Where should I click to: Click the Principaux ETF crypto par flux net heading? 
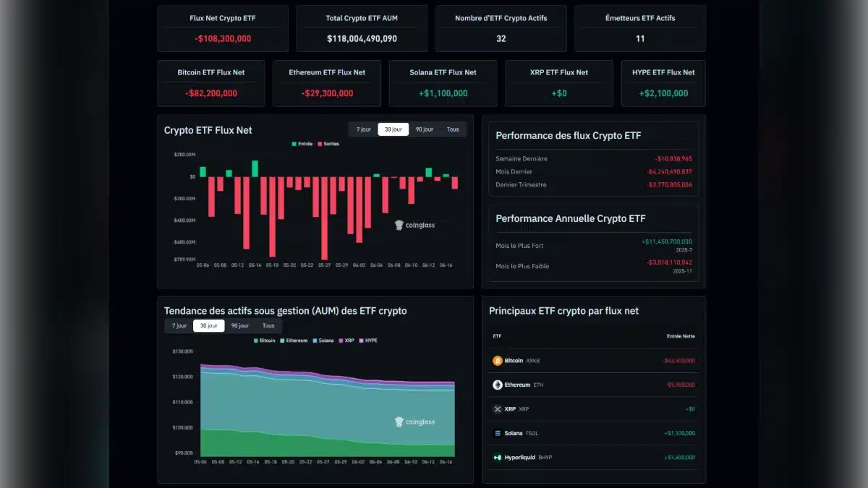[563, 311]
